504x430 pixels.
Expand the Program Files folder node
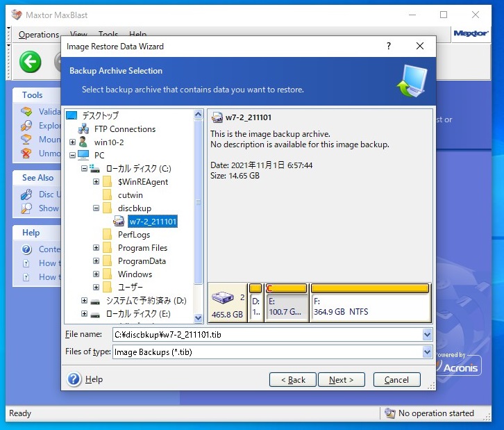pos(96,247)
